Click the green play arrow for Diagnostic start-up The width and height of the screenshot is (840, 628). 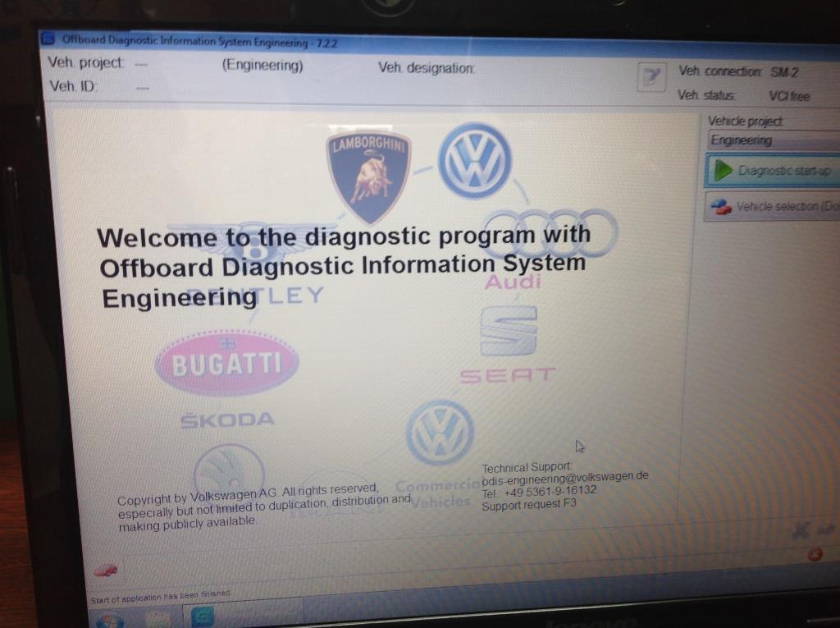click(724, 171)
